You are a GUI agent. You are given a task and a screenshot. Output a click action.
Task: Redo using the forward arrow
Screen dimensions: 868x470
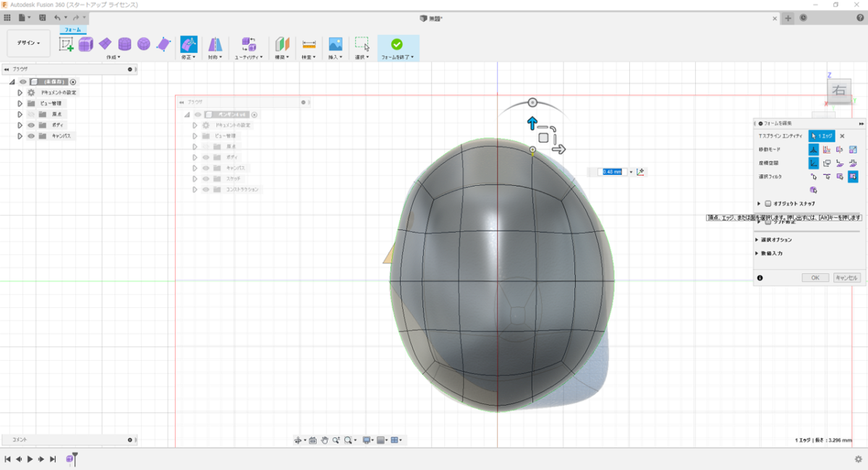pyautogui.click(x=75, y=17)
